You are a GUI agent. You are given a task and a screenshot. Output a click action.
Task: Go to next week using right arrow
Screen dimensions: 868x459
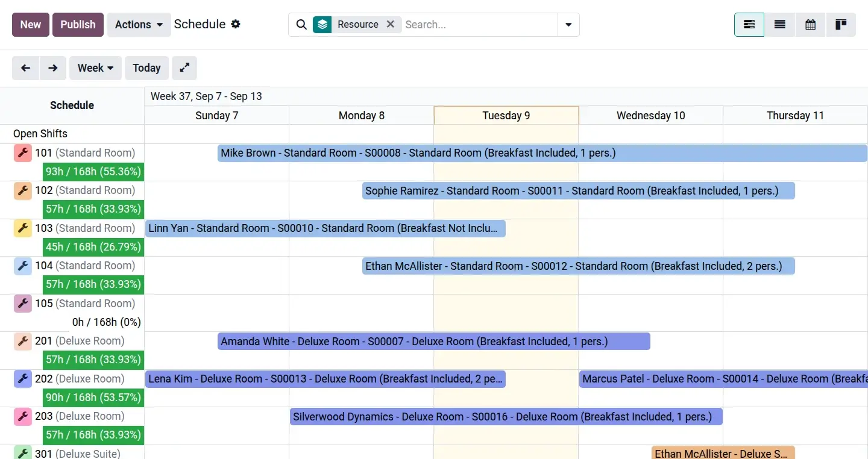[x=53, y=68]
